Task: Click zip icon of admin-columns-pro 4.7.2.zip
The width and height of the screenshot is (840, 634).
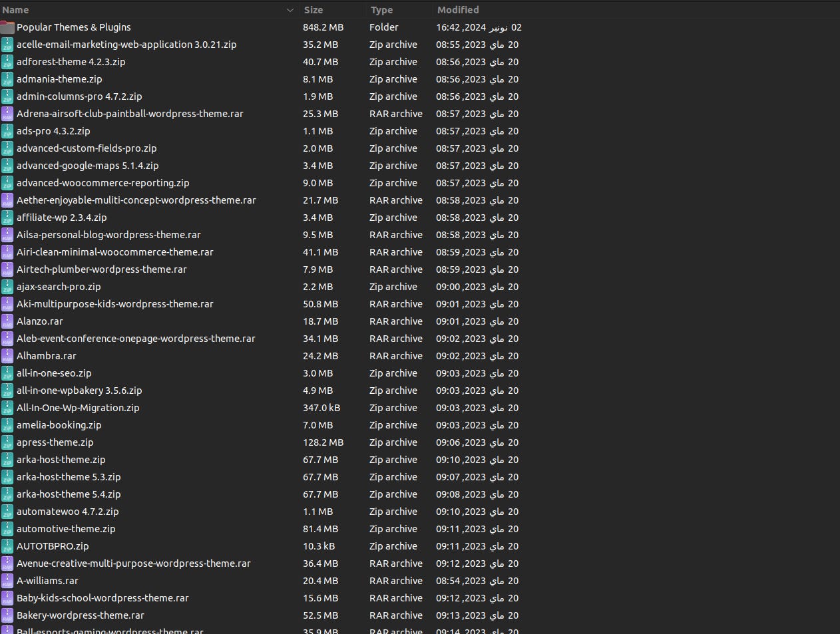Action: [x=7, y=96]
